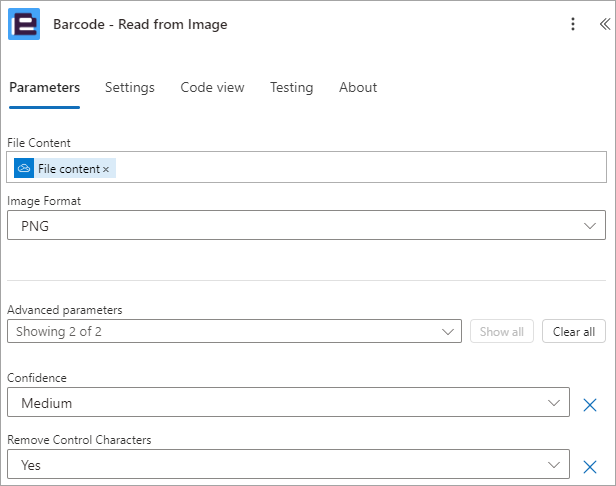Click the Barcode connector logo icon

tap(24, 24)
